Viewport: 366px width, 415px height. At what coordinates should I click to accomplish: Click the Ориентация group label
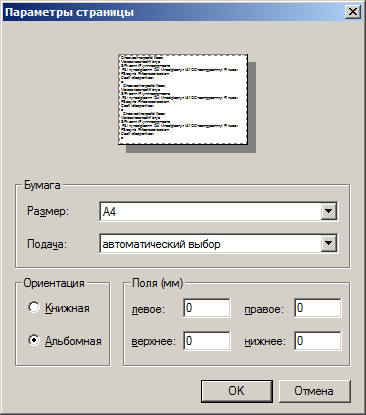pos(54,283)
